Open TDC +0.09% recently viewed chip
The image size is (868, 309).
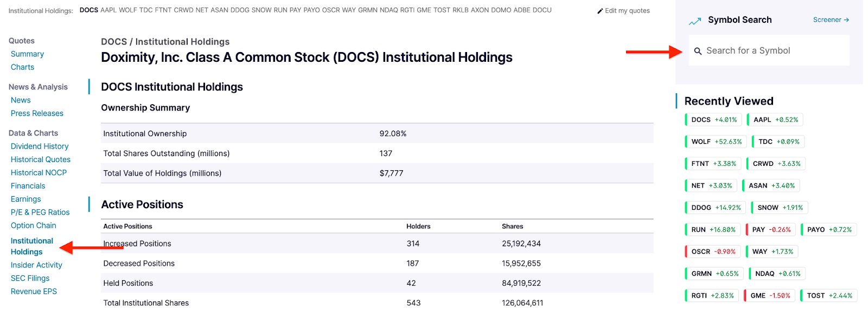pyautogui.click(x=778, y=141)
